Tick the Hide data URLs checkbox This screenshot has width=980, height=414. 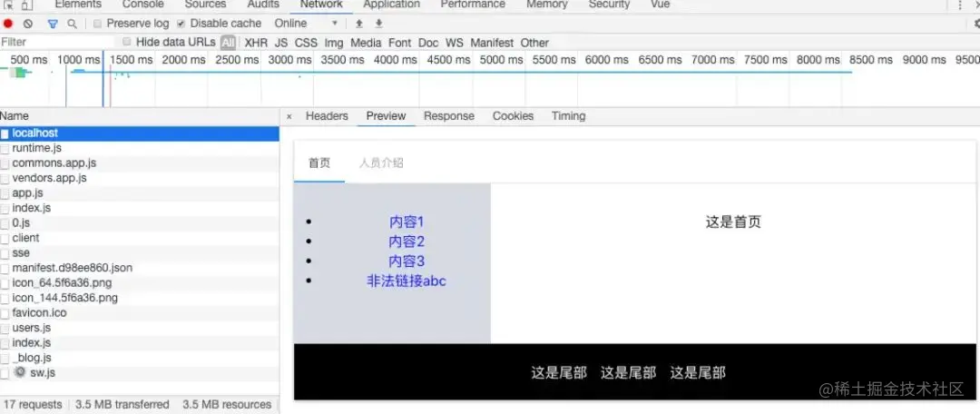click(x=127, y=42)
